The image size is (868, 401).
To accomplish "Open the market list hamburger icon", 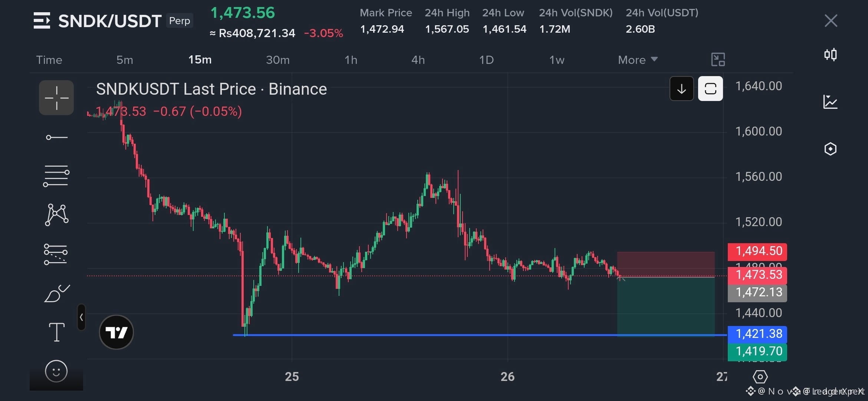I will [x=42, y=20].
